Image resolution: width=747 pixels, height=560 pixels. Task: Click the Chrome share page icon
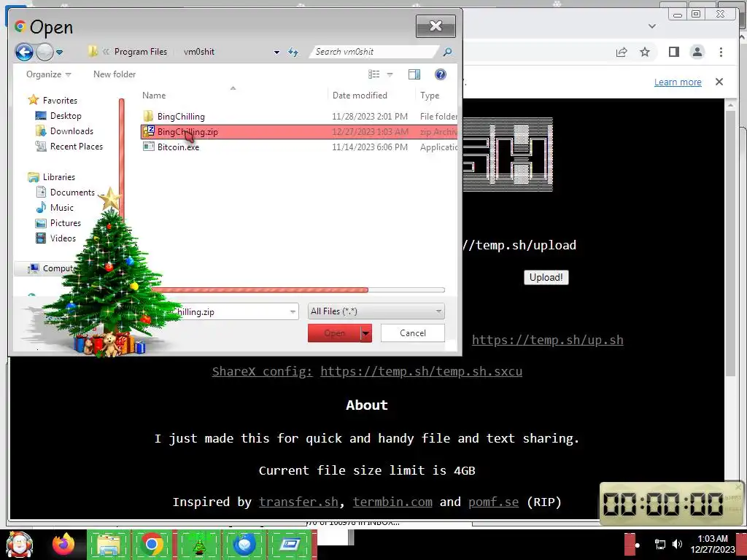tap(622, 52)
